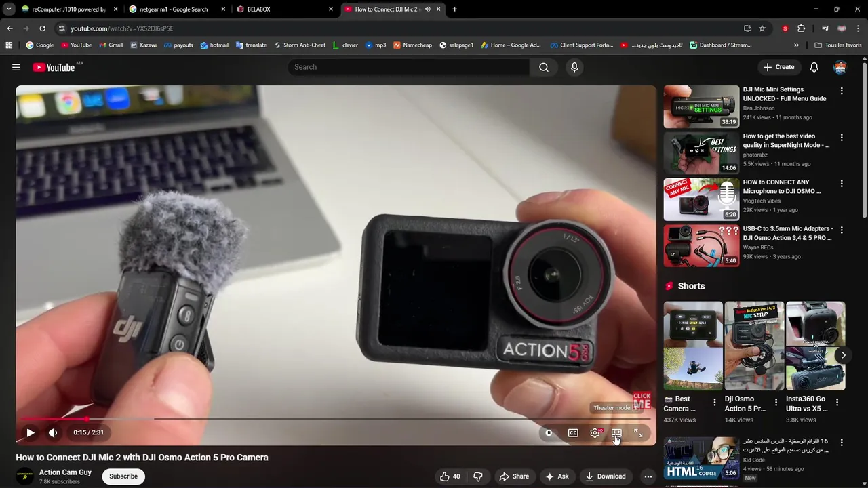Viewport: 868px width, 488px height.
Task: Mute the playing YouTube browser tab
Action: [x=427, y=9]
